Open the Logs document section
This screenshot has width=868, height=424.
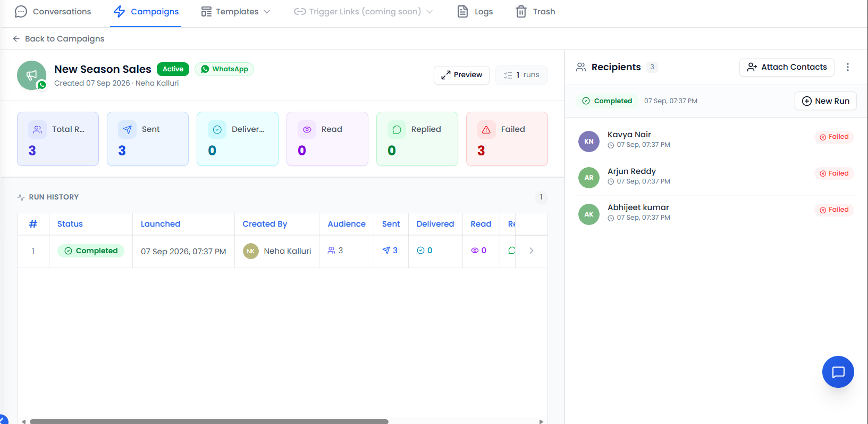pos(475,12)
